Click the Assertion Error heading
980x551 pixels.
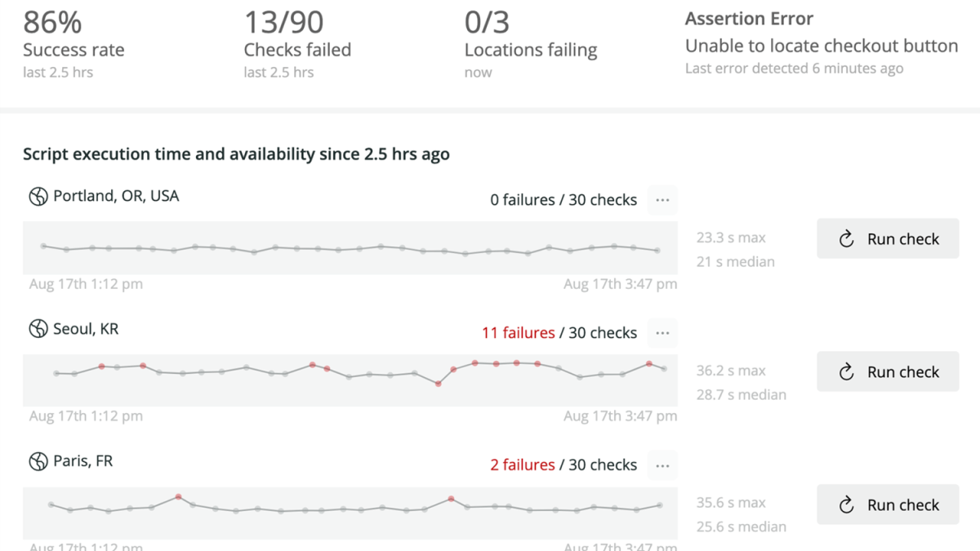749,19
